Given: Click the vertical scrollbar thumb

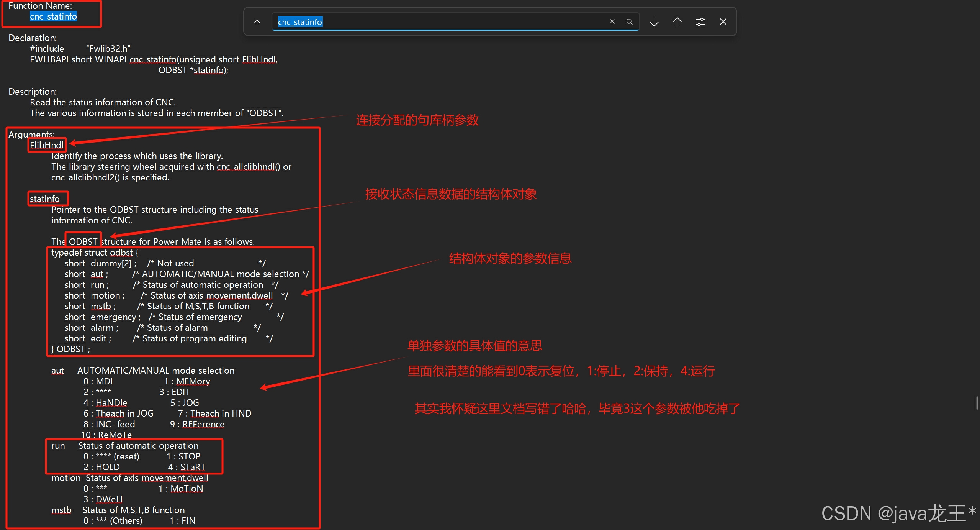Looking at the screenshot, I should click(x=977, y=403).
